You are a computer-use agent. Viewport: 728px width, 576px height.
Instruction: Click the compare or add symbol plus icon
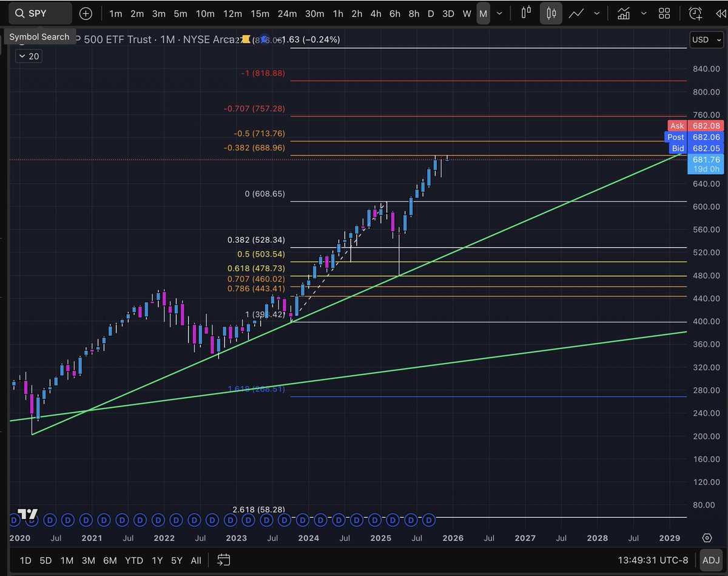[86, 13]
